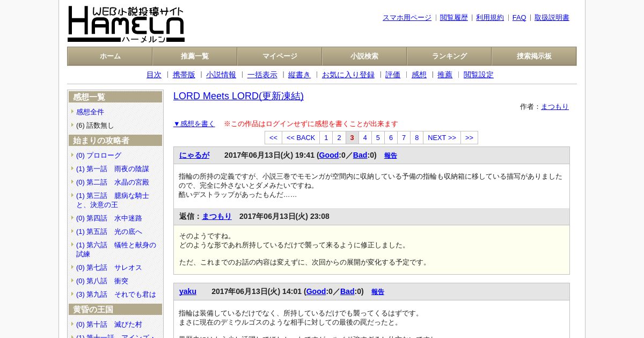Click ▼感想を書く link
Viewport: 644px width, 338px height.
194,124
